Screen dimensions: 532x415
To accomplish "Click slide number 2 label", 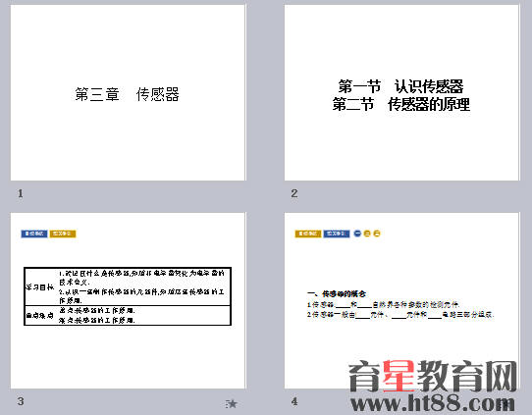I will pos(294,193).
